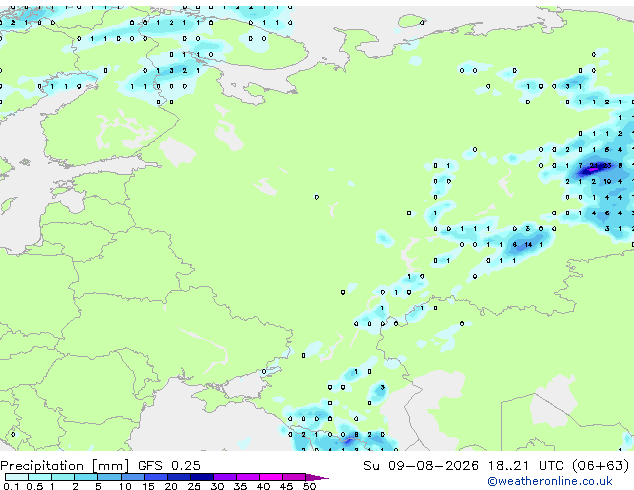Click the 5 mm legend color swatch
634x490 pixels.
coord(109,477)
